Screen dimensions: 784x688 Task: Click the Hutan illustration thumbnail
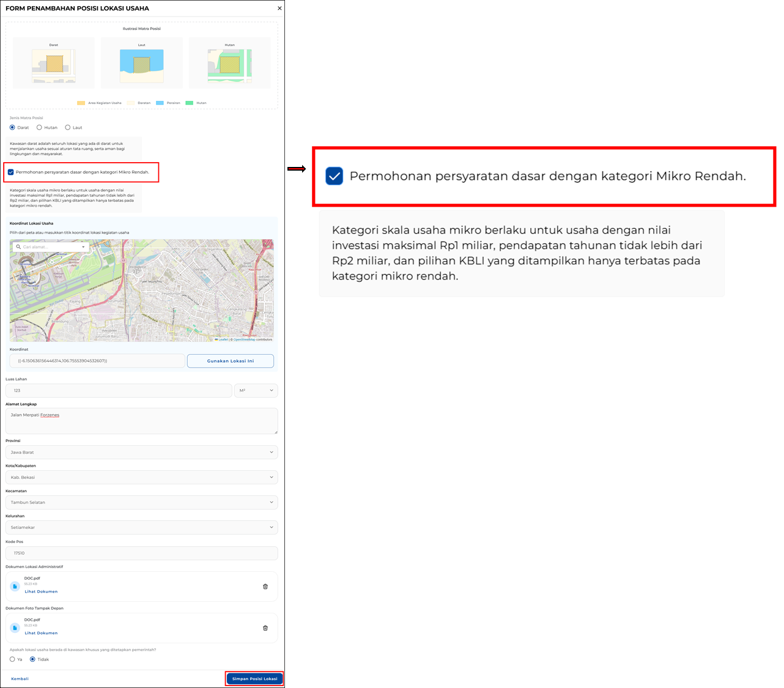(229, 65)
